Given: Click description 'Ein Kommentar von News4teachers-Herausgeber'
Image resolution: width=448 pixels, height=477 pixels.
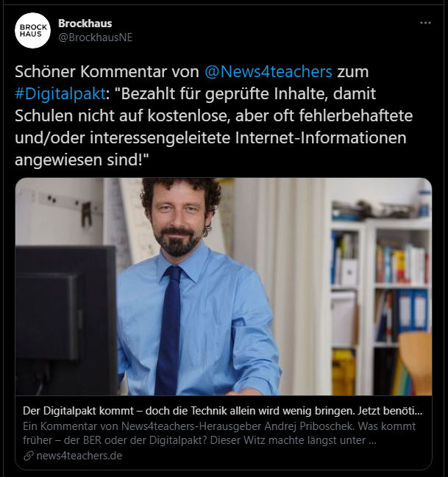Looking at the screenshot, I should point(142,426).
